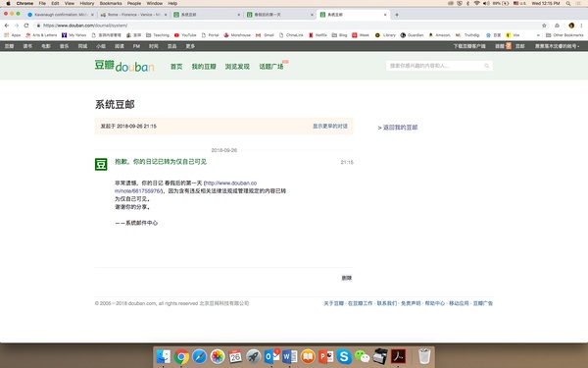Expand the Teaching bookmarks folder
This screenshot has width=588, height=368.
coord(158,35)
